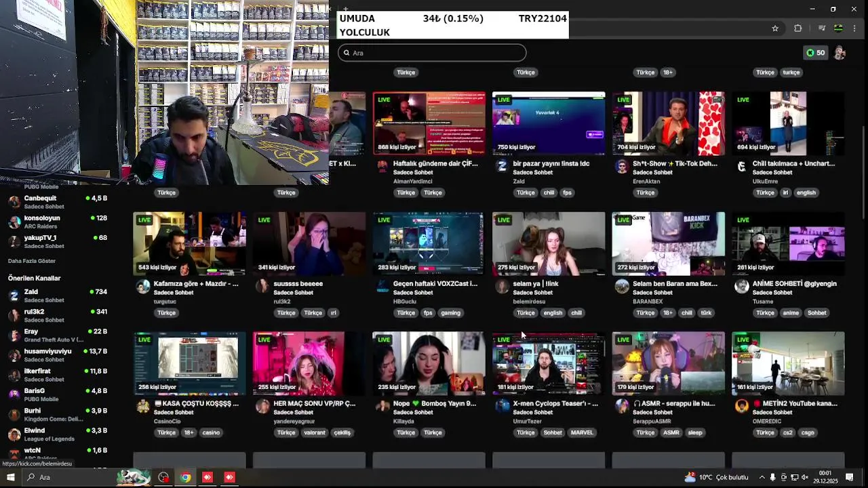Open konsoloyun channel in the sidebar

click(x=58, y=222)
